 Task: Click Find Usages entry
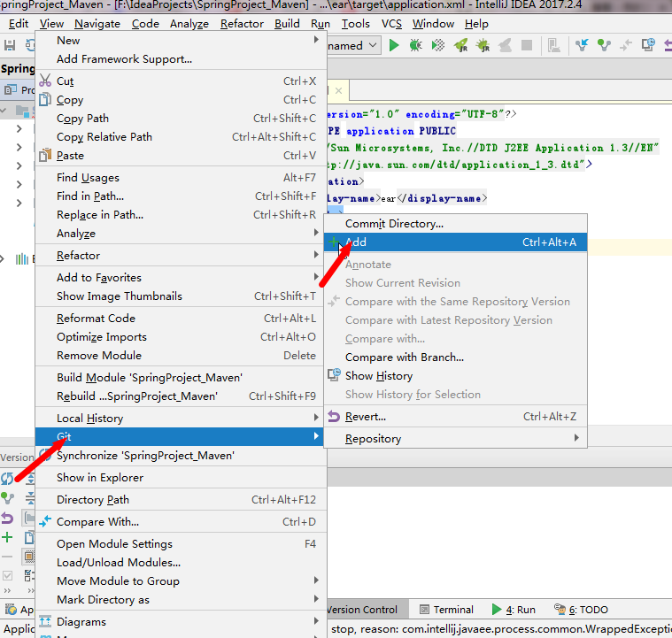coord(179,177)
